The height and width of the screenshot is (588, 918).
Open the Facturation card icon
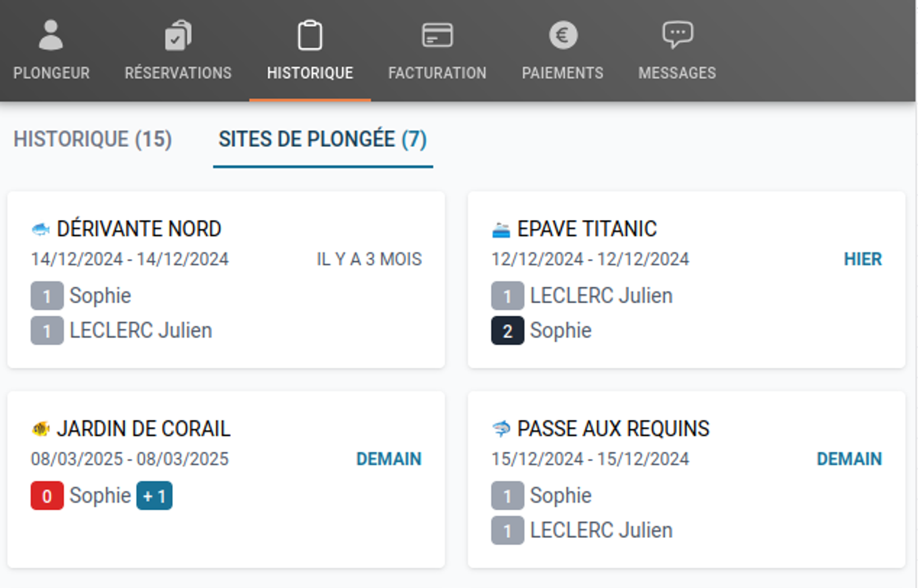pyautogui.click(x=437, y=35)
